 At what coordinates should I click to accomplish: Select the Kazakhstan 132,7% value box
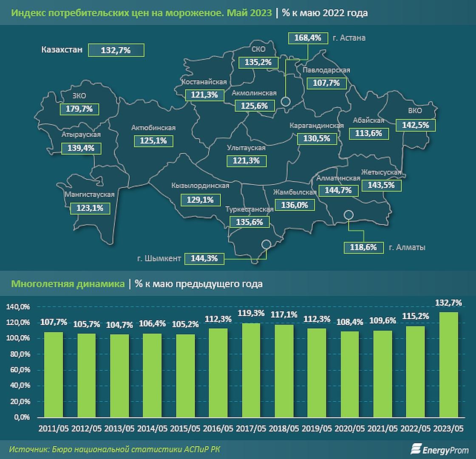[116, 50]
